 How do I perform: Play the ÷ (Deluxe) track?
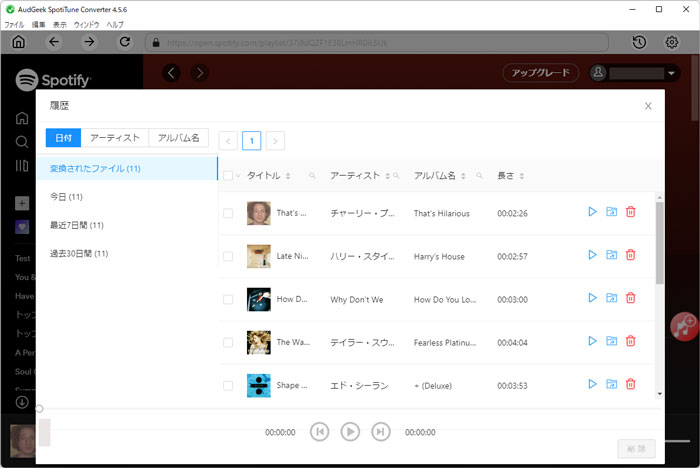click(592, 384)
